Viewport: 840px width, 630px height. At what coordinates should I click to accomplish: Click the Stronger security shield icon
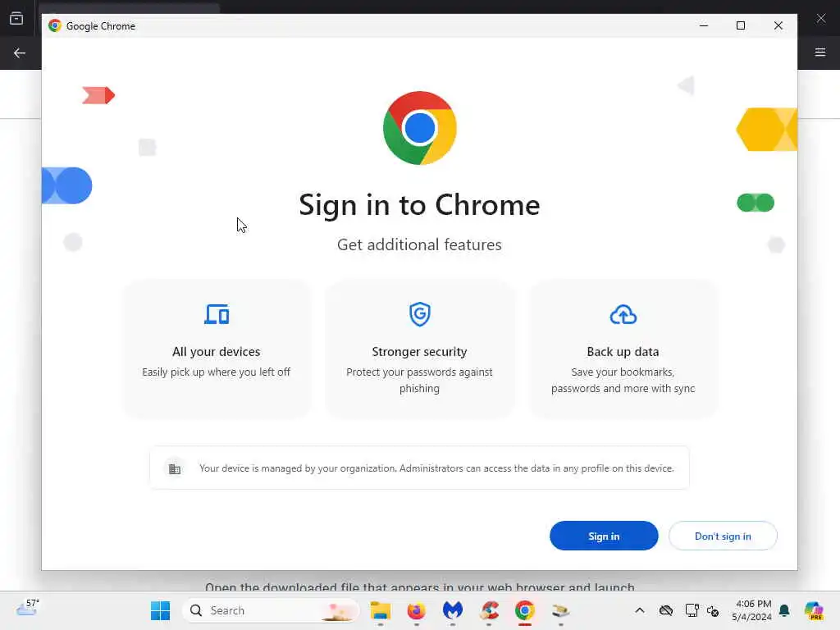tap(419, 314)
